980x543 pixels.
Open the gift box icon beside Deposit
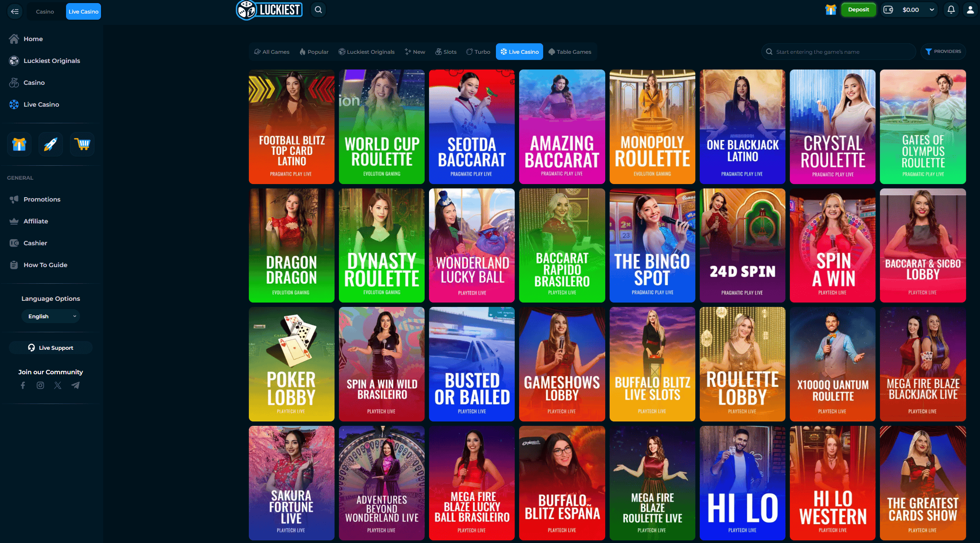point(830,10)
